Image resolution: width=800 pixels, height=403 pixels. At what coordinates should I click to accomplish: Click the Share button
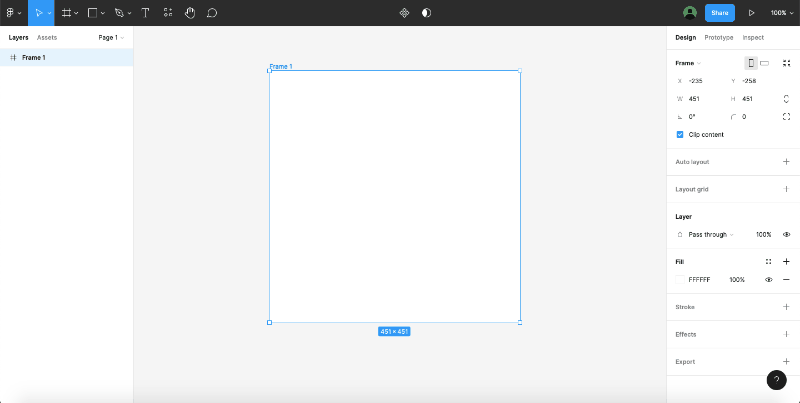click(x=719, y=13)
